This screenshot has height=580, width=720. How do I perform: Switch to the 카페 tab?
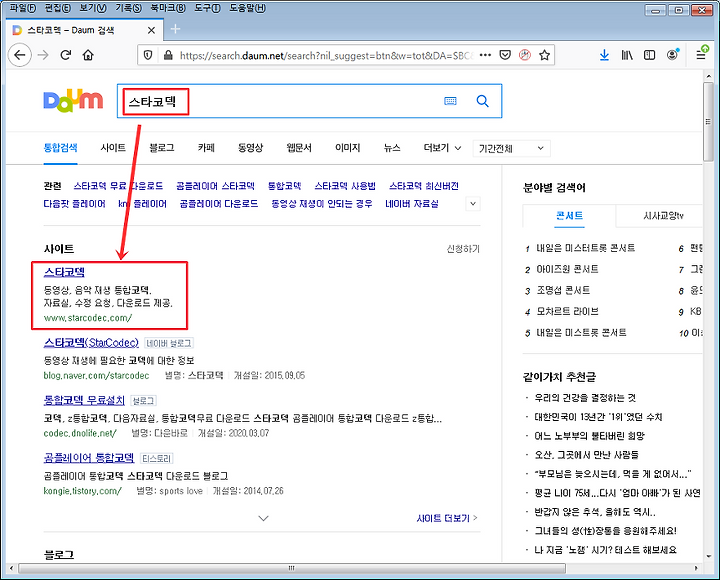206,148
